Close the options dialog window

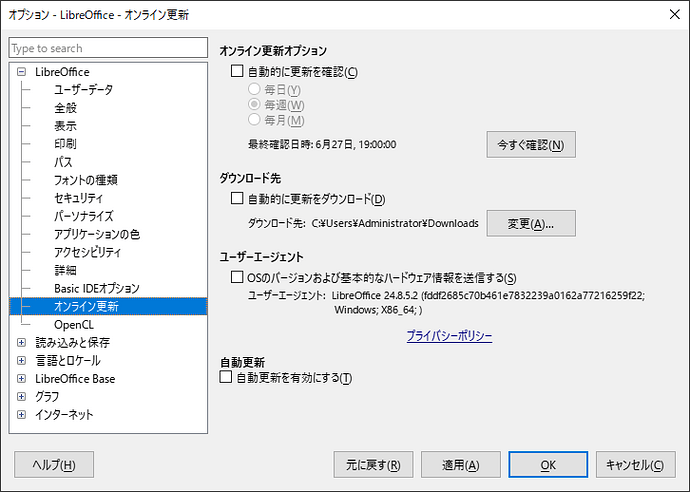pos(675,15)
